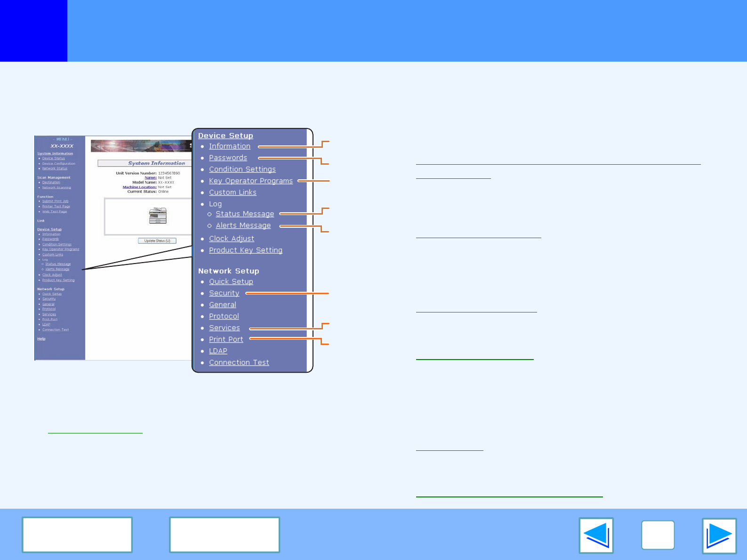Open Condition Settings in the enlarged menu

point(242,169)
